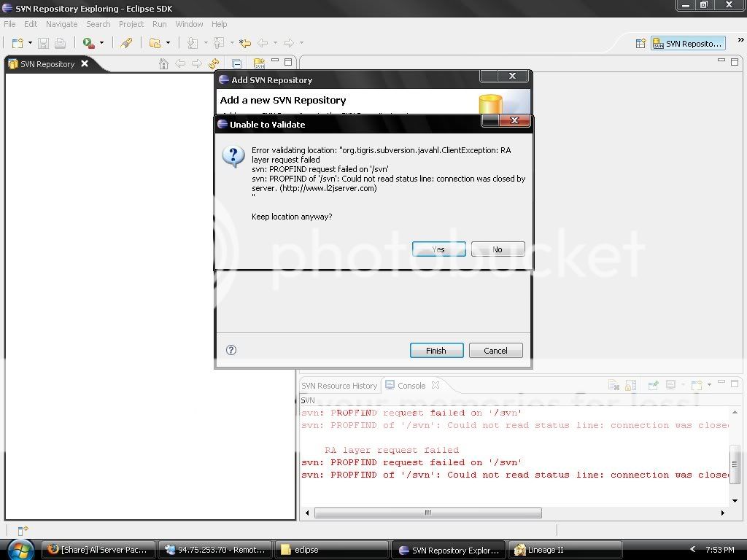The width and height of the screenshot is (747, 560).
Task: Open the Windows Start button
Action: click(x=20, y=549)
